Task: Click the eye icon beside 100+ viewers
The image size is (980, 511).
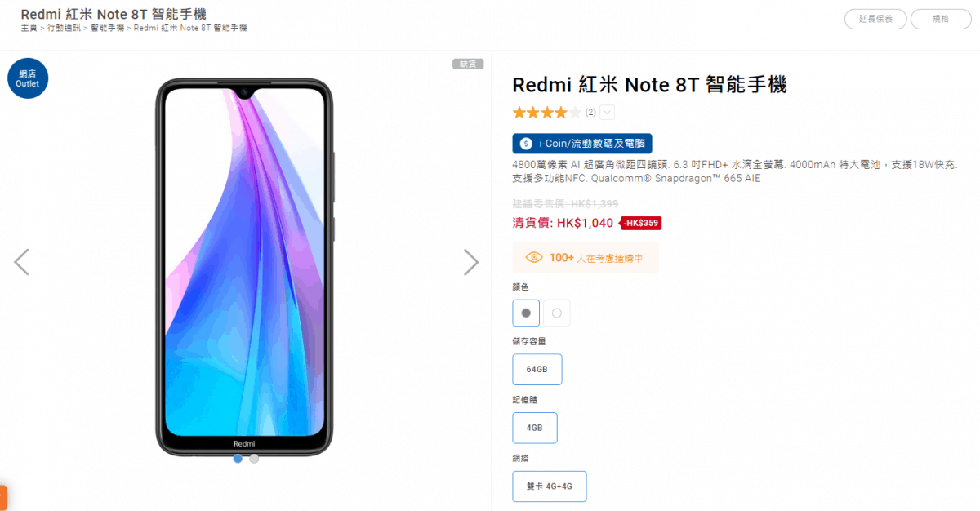Action: (534, 258)
